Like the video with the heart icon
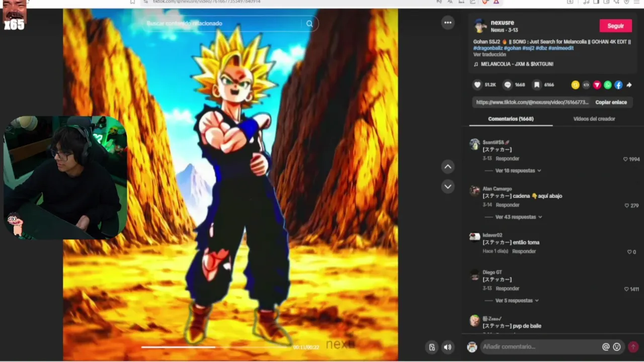 click(477, 85)
